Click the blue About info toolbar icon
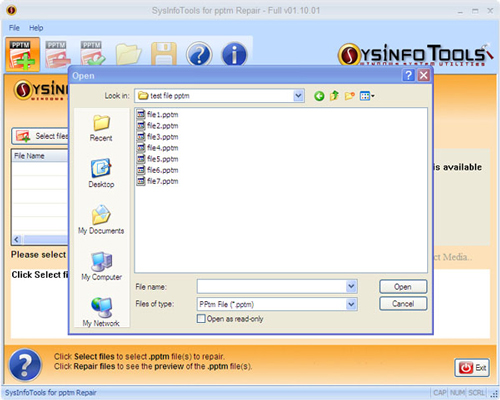This screenshot has width=500, height=400. (234, 54)
